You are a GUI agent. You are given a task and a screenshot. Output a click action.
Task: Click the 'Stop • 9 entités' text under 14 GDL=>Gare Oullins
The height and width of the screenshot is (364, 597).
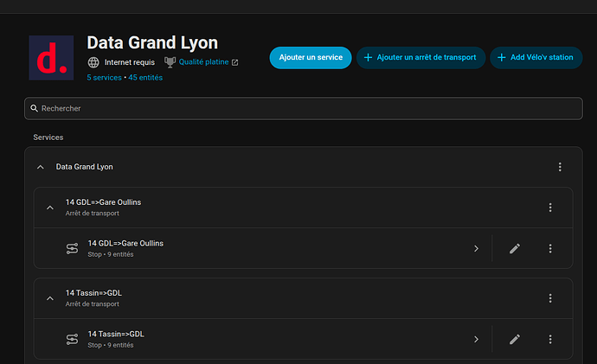[x=111, y=254]
